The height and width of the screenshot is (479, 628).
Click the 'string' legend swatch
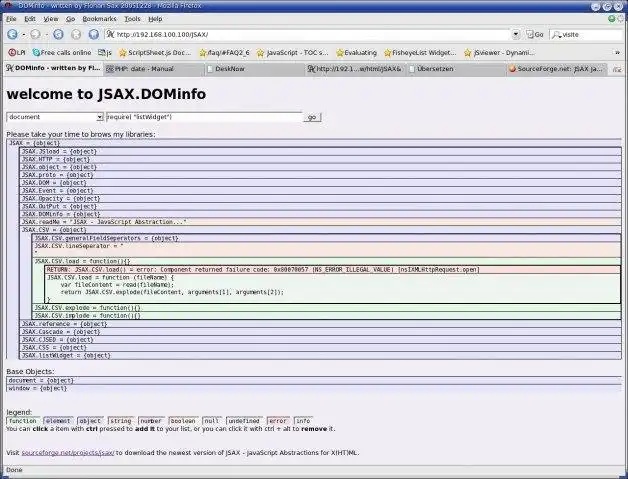click(121, 421)
